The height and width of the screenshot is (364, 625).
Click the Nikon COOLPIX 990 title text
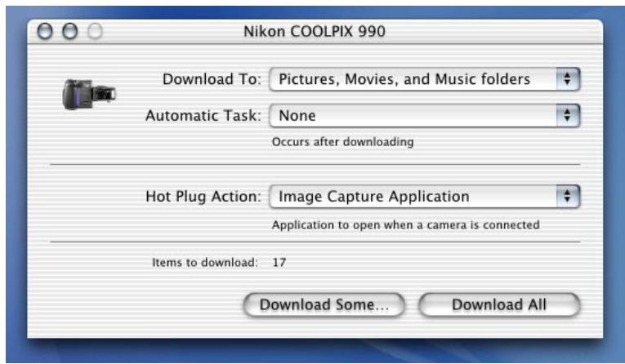click(x=315, y=32)
